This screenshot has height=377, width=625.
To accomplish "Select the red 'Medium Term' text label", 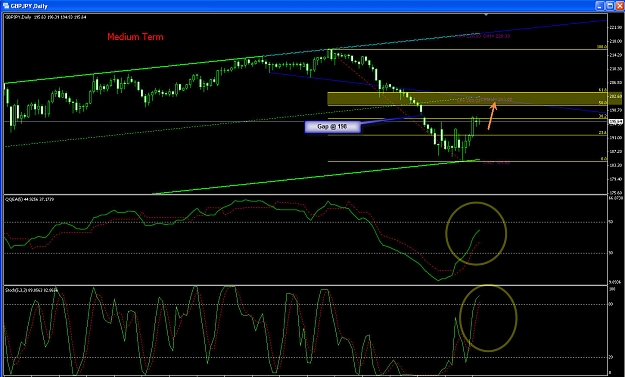I will coord(135,37).
